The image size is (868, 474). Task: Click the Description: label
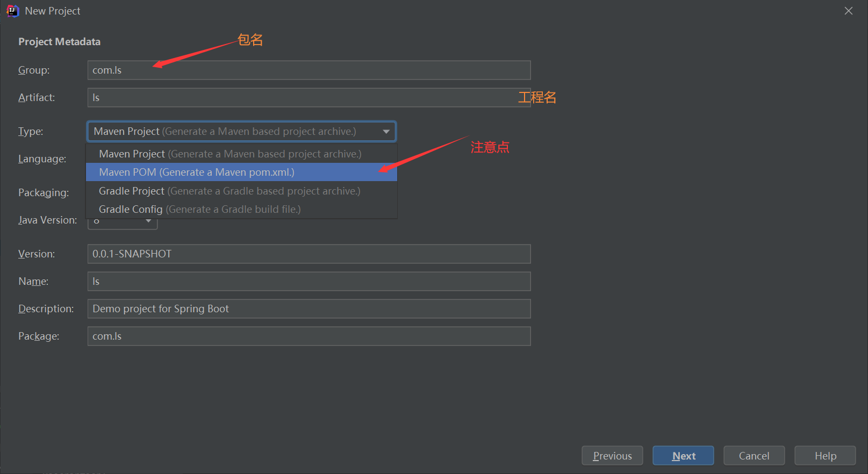46,309
